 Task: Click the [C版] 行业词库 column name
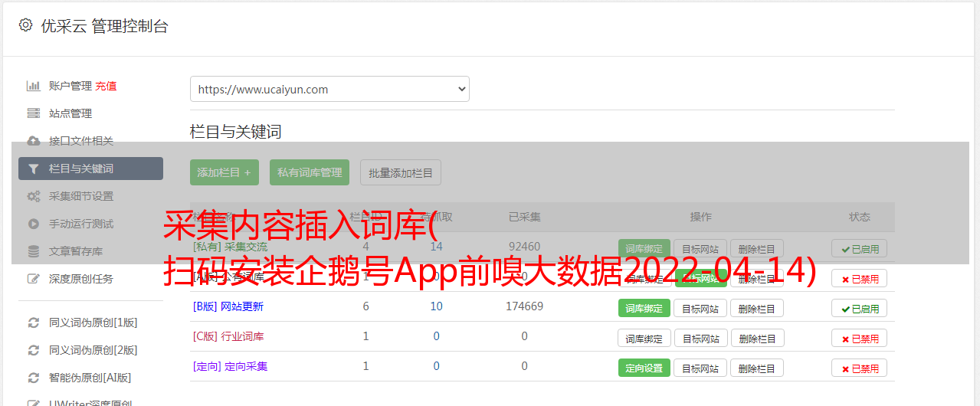click(x=228, y=336)
